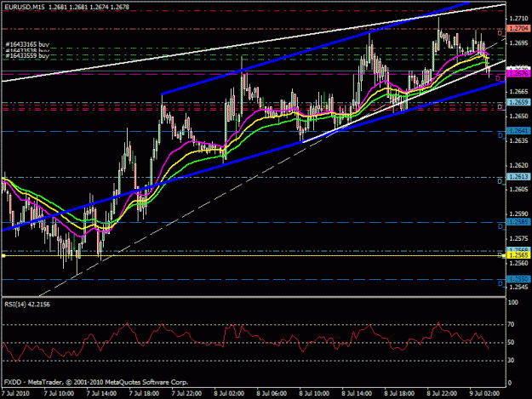The width and height of the screenshot is (532, 399).
Task: Click the 7 Jul 2010 date label
Action: pos(15,394)
